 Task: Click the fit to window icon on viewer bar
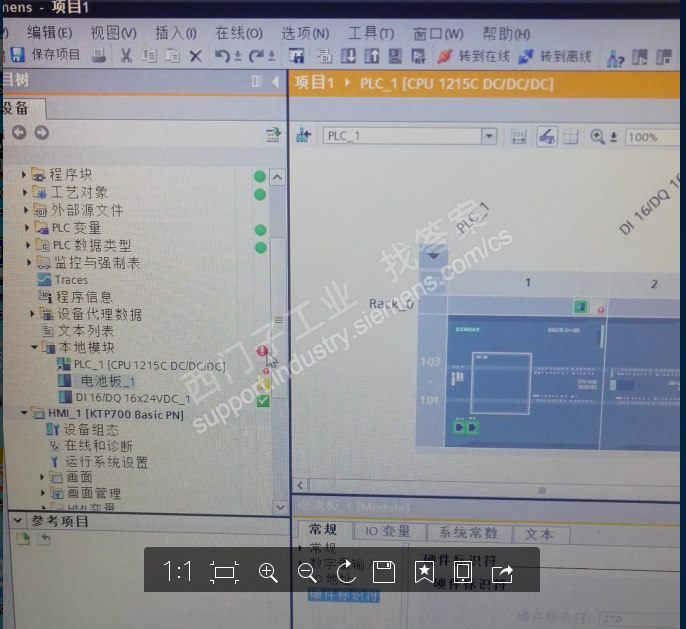click(x=224, y=572)
